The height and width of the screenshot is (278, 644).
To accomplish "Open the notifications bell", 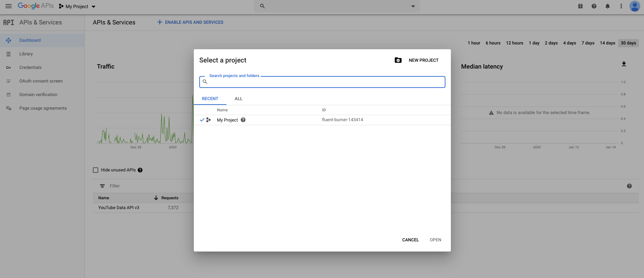I will (x=608, y=6).
